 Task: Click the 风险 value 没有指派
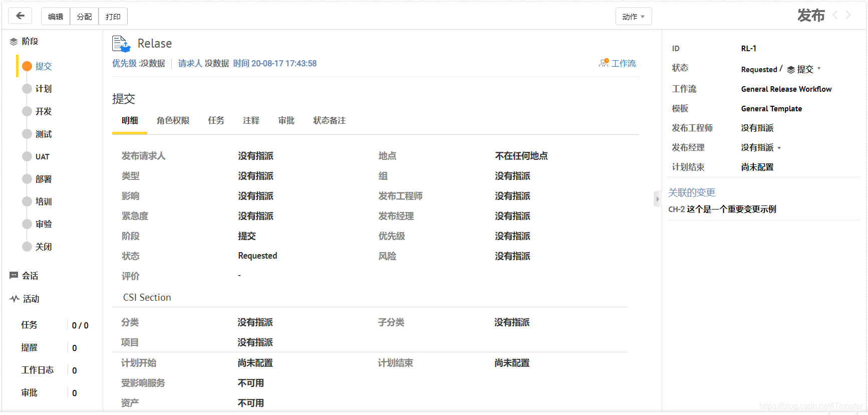coord(513,256)
